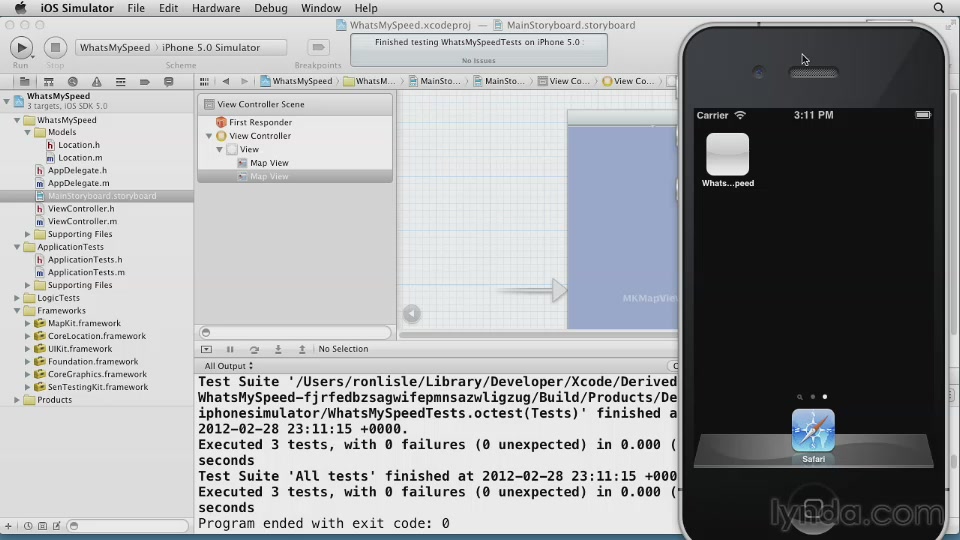
Task: Go forward with the jump bar right arrow
Action: (x=244, y=81)
